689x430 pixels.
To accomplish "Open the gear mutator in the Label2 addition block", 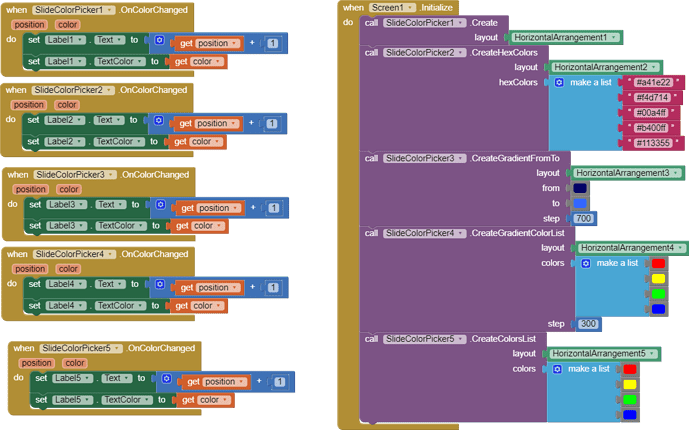I will coord(160,121).
